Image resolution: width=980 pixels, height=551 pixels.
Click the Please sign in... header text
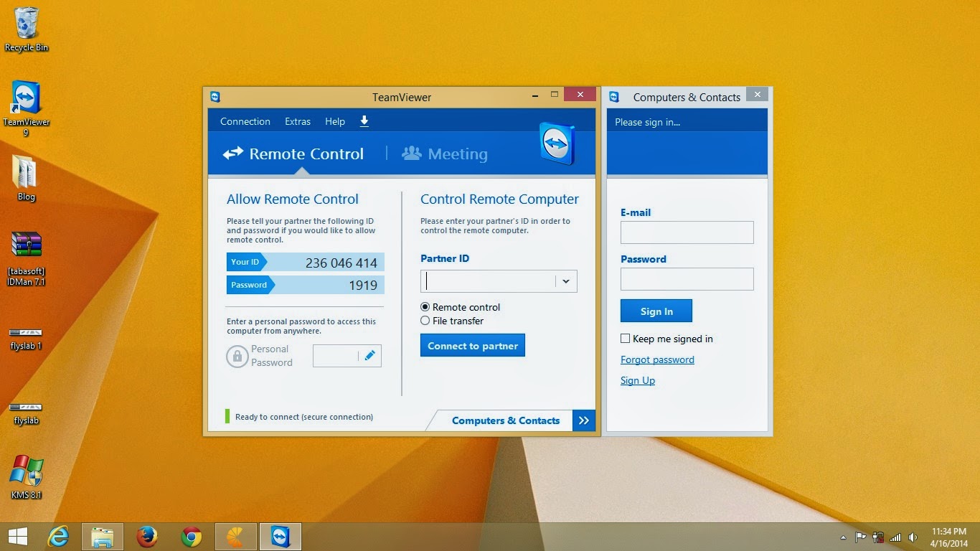647,122
